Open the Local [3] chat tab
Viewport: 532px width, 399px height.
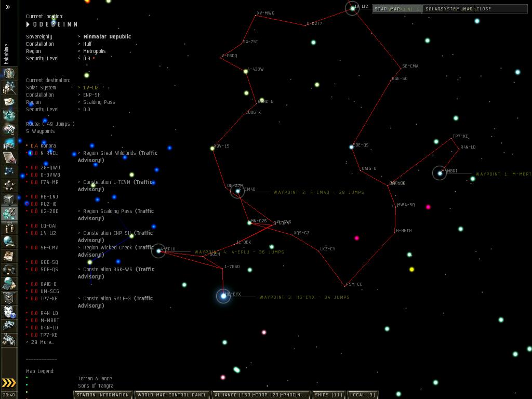[x=362, y=395]
